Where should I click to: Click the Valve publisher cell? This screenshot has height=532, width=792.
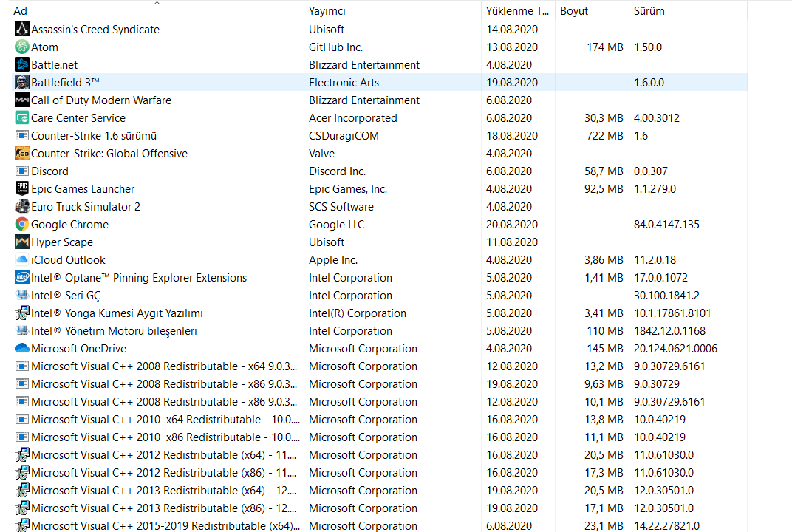coord(322,154)
